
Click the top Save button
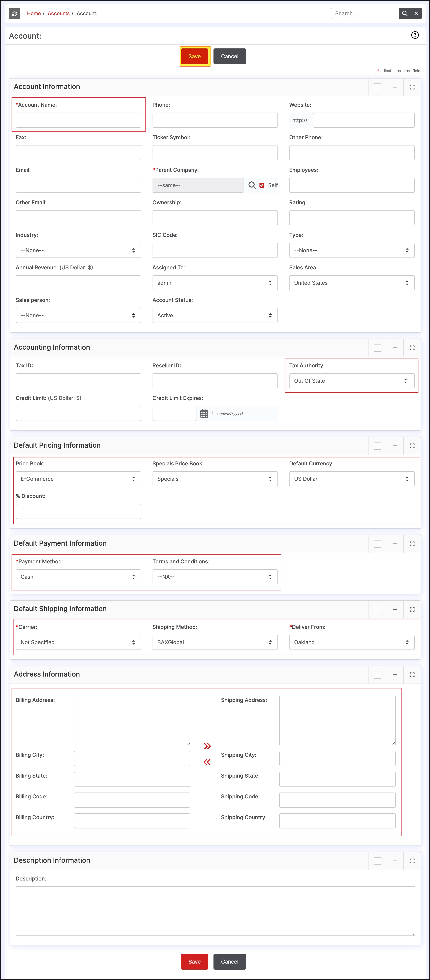click(x=194, y=56)
